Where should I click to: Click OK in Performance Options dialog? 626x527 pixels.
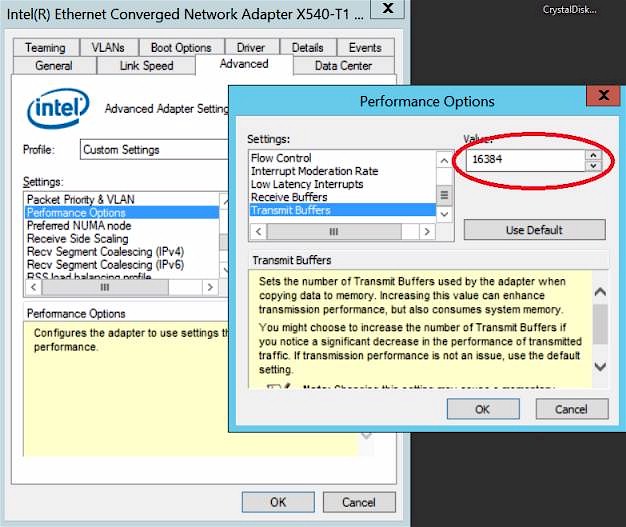(x=483, y=409)
